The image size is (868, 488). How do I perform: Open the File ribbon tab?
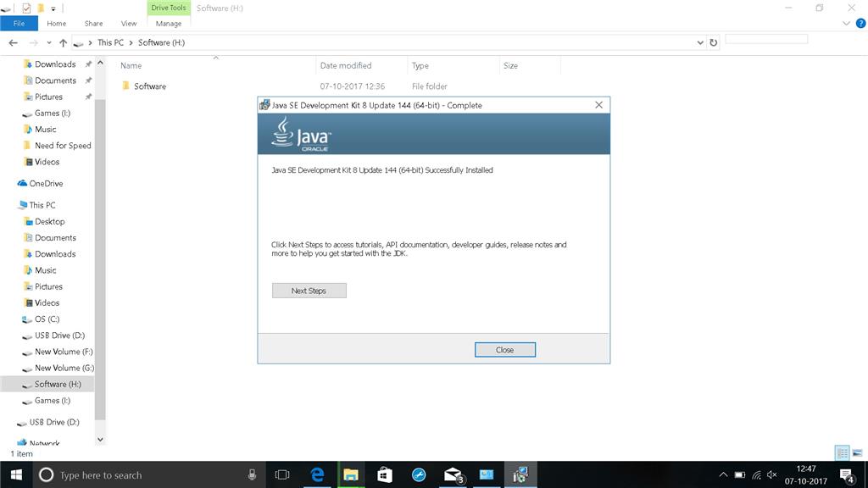(19, 23)
